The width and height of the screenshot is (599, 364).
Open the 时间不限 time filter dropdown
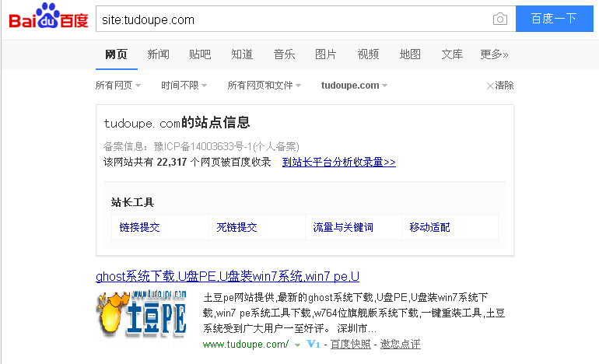coord(184,86)
